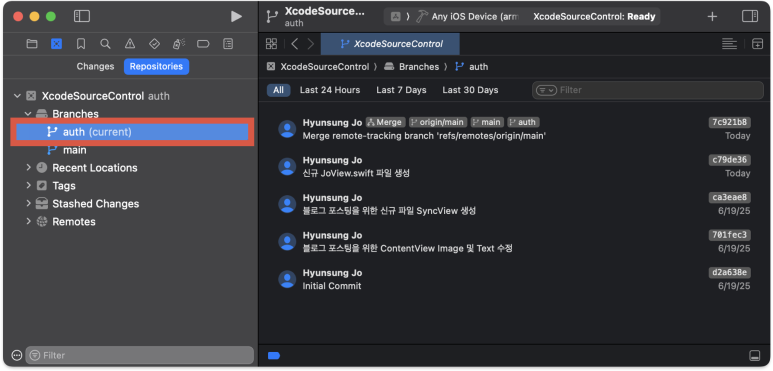Expand Recent Locations
773x371 pixels.
click(x=28, y=168)
